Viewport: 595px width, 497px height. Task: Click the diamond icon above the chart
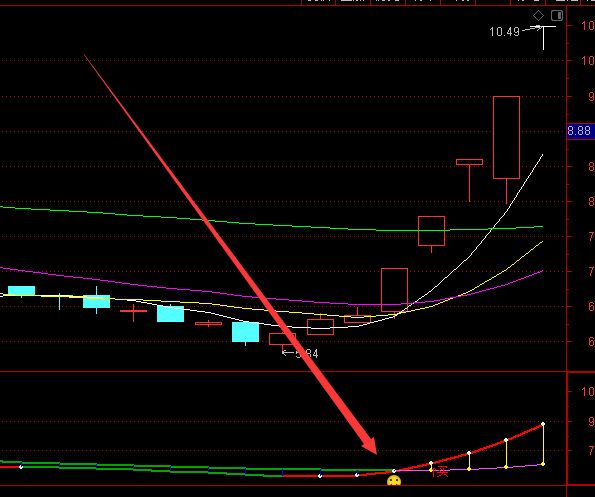coord(538,16)
